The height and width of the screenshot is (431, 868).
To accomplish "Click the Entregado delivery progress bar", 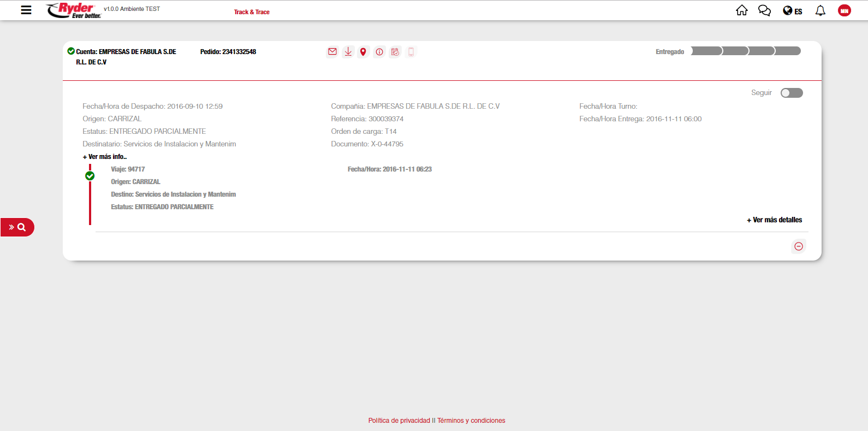I will [x=745, y=51].
